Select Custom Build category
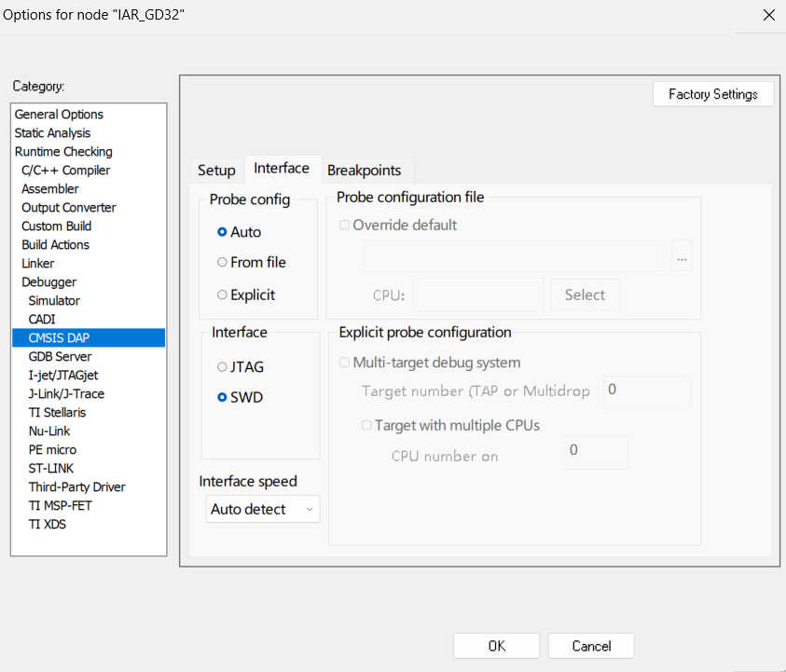This screenshot has height=672, width=786. [89, 226]
